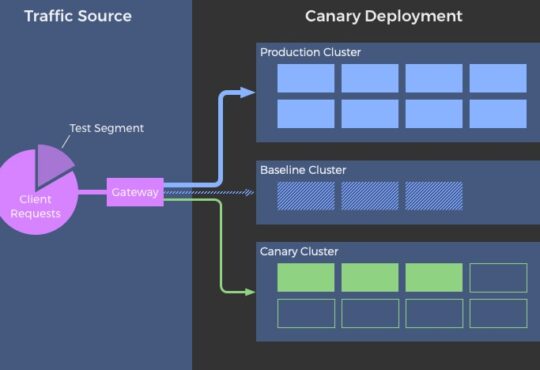Viewport: 540px width, 370px height.
Task: Click the Canary Deployment heading
Action: coord(384,16)
